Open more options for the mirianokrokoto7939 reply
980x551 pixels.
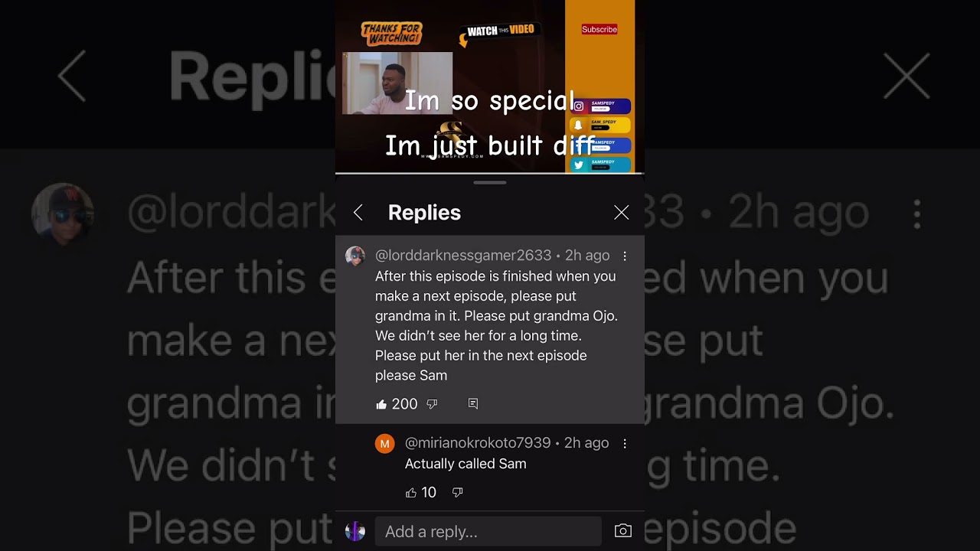[x=625, y=444]
